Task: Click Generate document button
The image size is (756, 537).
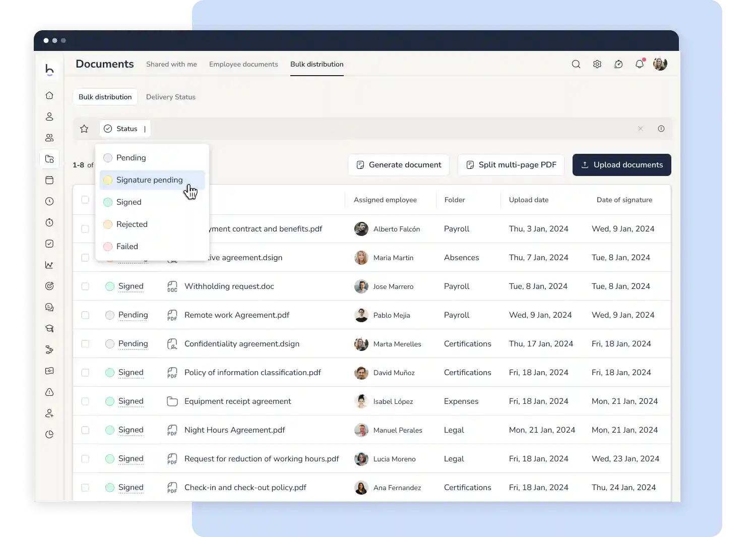Action: [399, 165]
